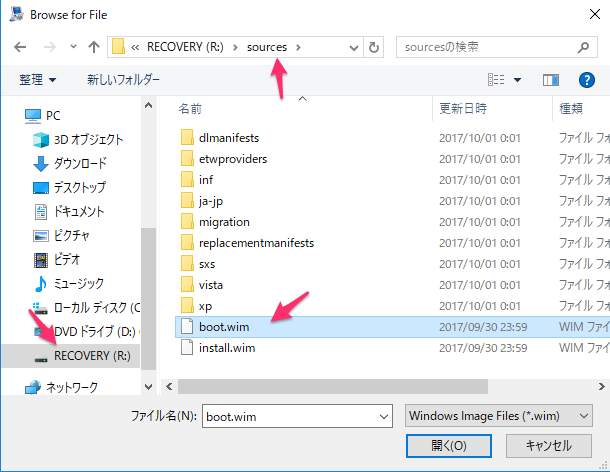Viewport: 610px width, 472px height.
Task: Click the forward navigation arrow
Action: point(49,47)
